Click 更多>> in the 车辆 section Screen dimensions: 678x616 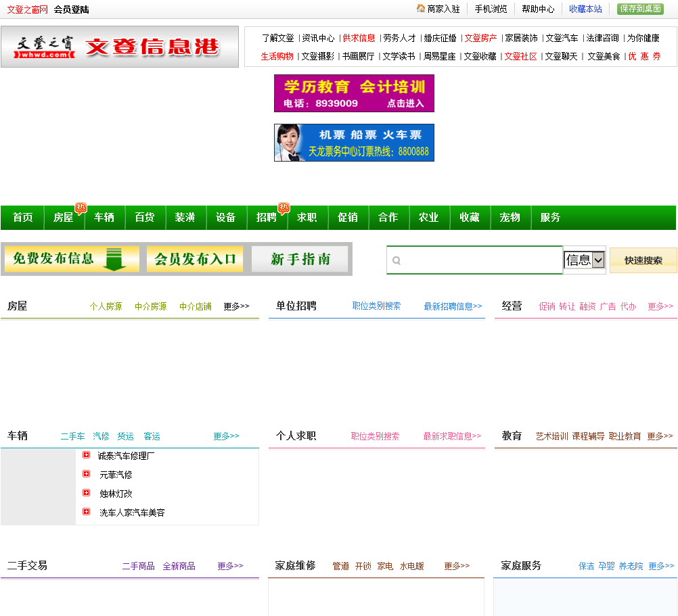(226, 436)
